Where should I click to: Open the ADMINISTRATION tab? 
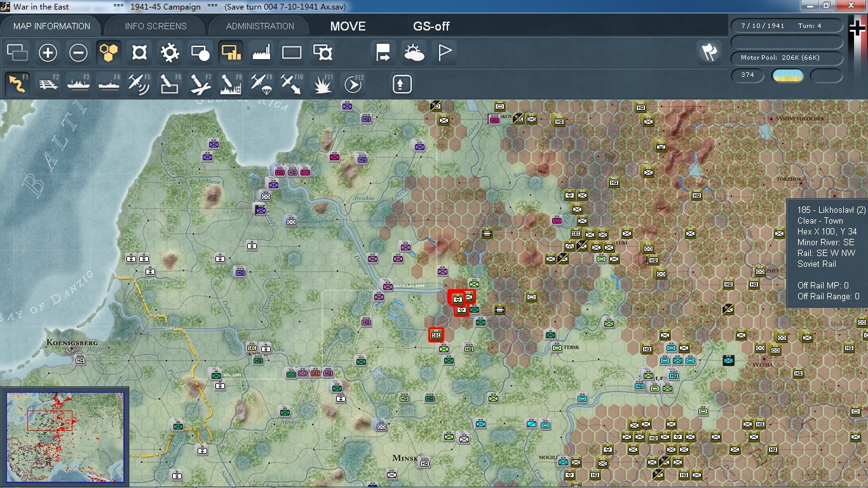(x=260, y=26)
